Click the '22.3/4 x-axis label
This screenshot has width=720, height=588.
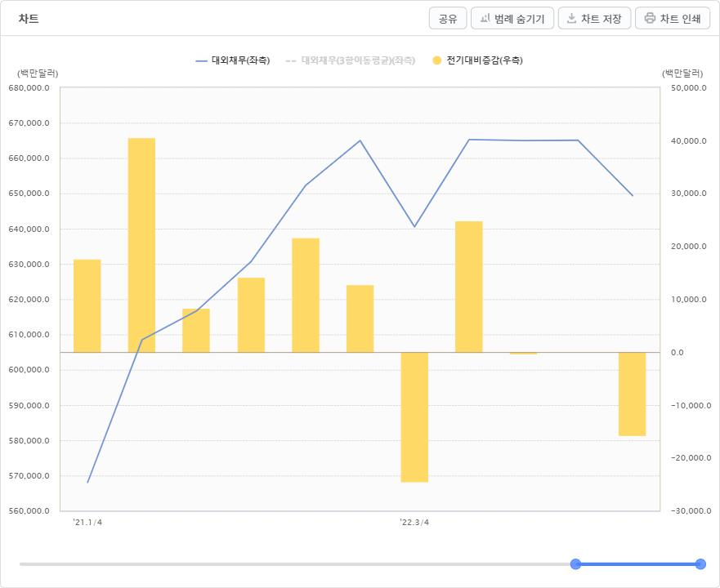click(x=414, y=523)
